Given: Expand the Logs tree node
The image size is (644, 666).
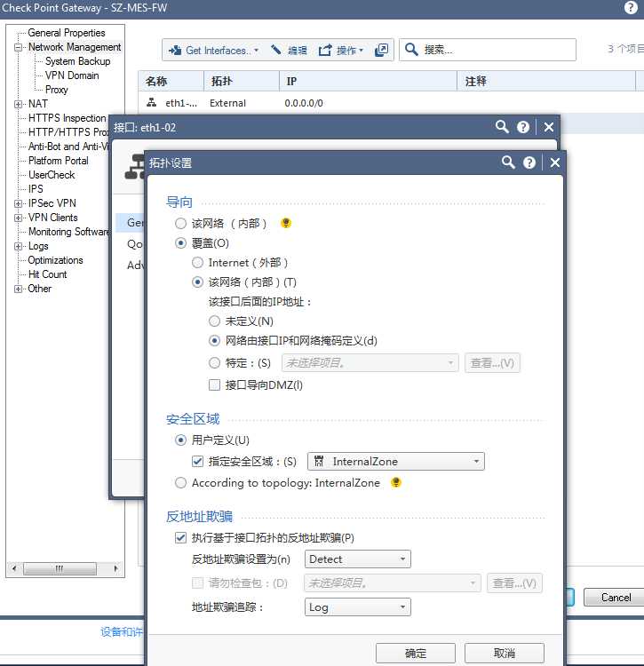Looking at the screenshot, I should (x=18, y=246).
